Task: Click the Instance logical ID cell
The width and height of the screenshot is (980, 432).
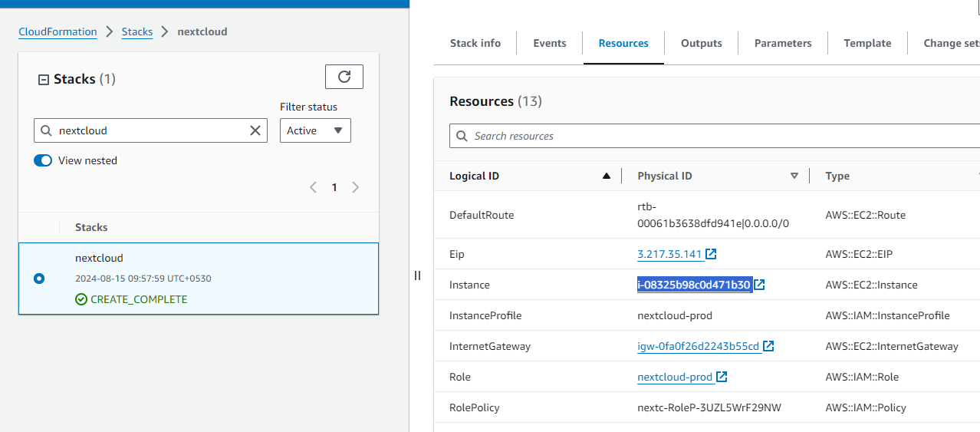Action: [469, 285]
